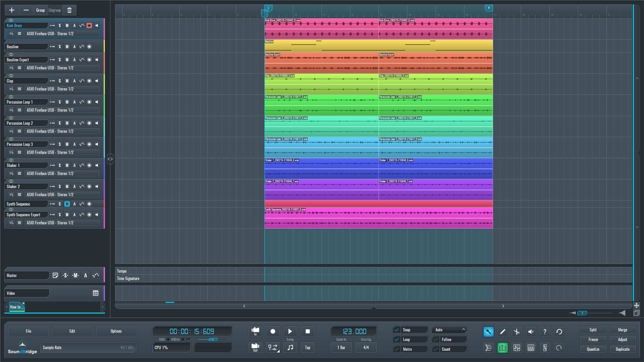Disarm record on Kick Drum track

point(89,25)
